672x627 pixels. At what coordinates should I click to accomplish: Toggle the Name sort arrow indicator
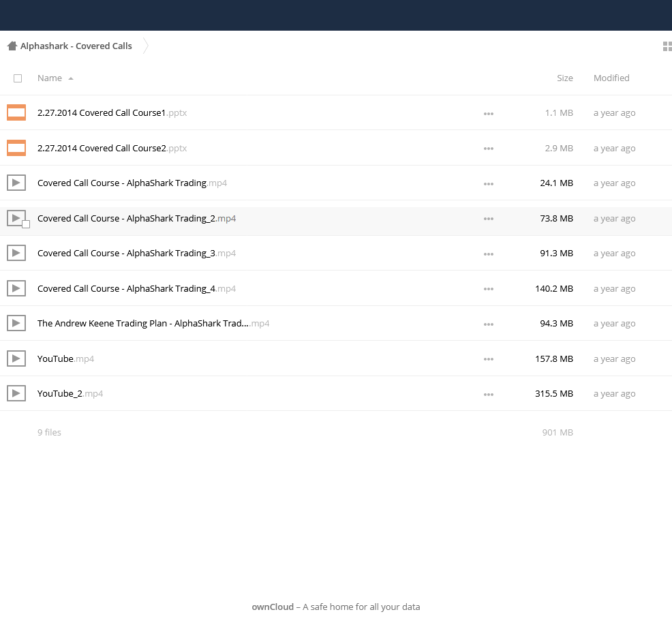pos(71,78)
